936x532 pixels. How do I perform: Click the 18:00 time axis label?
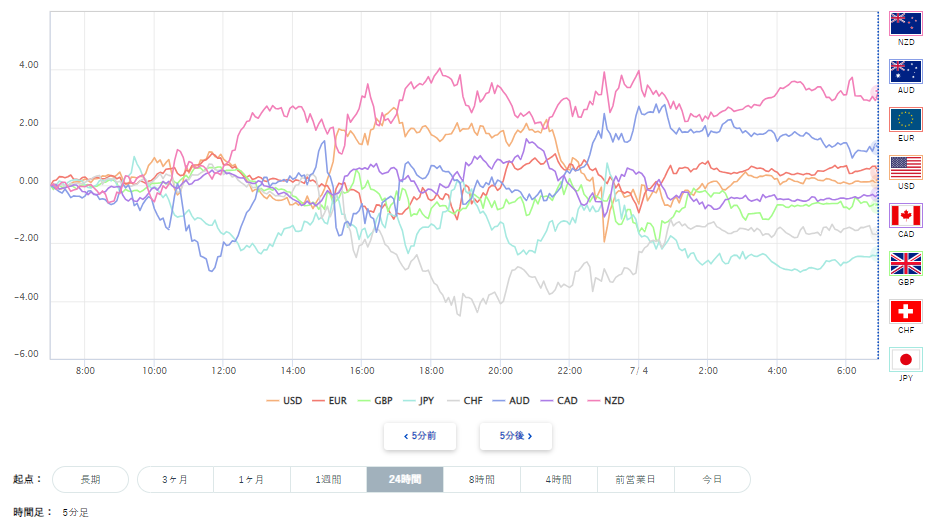coord(431,371)
